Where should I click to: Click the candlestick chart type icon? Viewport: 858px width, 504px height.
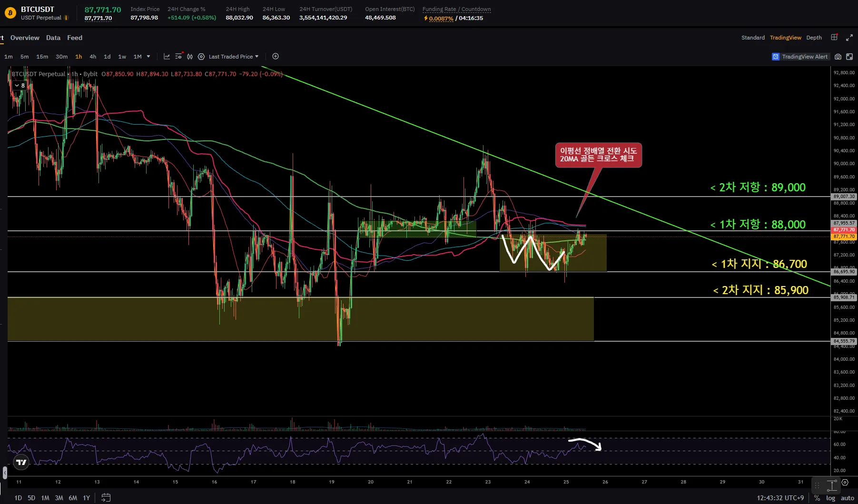pos(190,57)
